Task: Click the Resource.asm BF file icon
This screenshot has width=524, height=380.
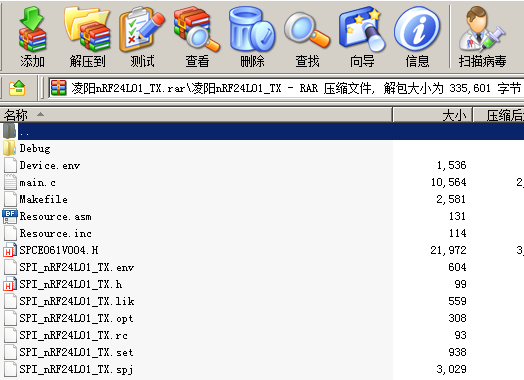Action: point(10,216)
